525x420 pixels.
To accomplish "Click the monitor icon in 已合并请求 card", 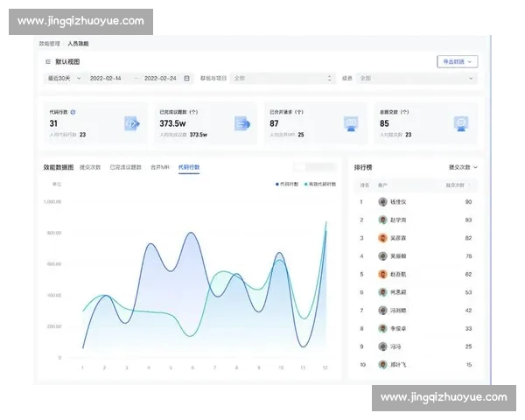I will tap(352, 123).
